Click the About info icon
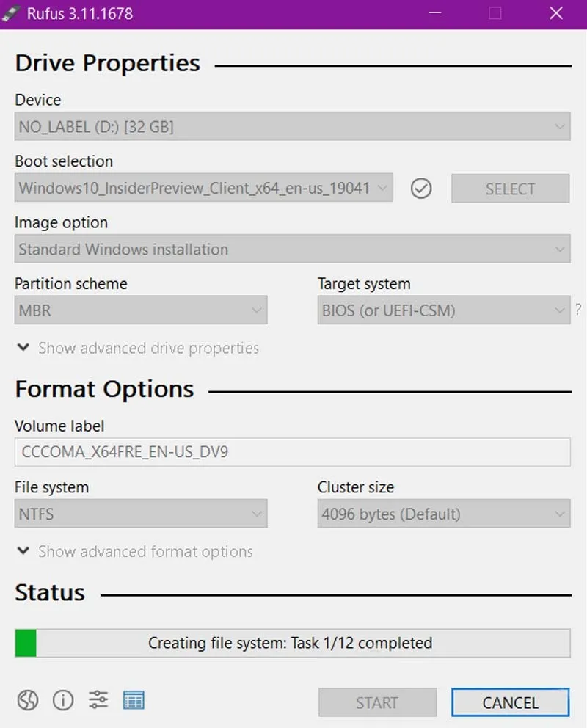This screenshot has height=728, width=587. 63,701
